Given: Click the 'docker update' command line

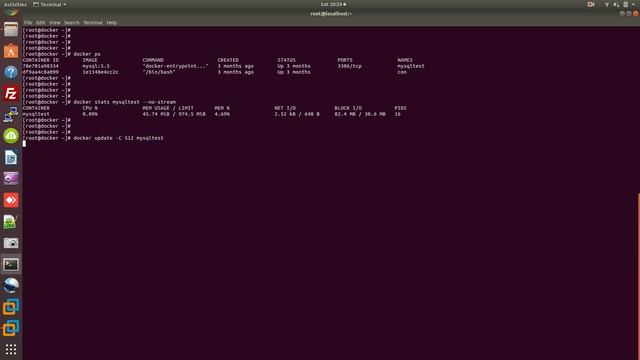Looking at the screenshot, I should coord(118,138).
